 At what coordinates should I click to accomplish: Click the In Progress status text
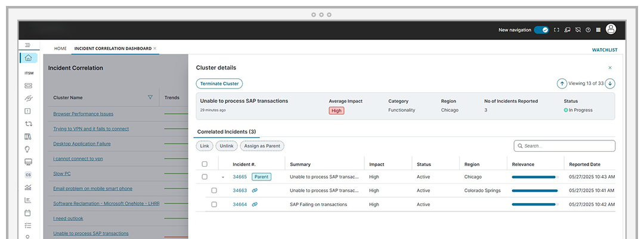pos(581,111)
